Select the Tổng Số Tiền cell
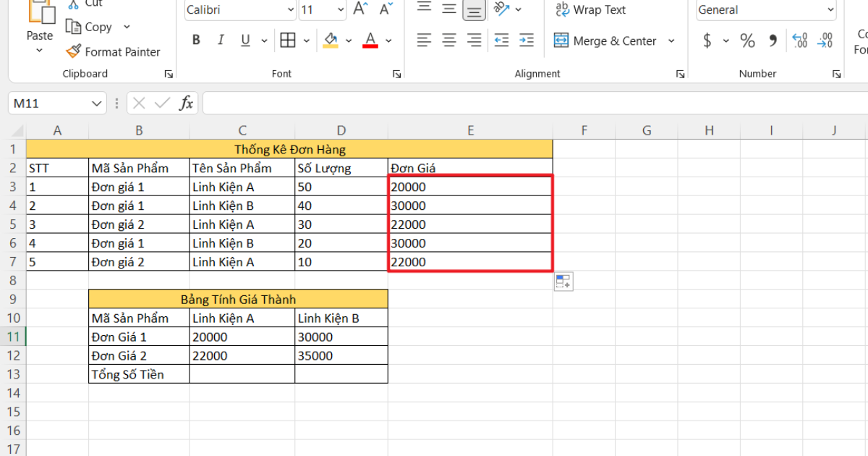 coord(139,374)
